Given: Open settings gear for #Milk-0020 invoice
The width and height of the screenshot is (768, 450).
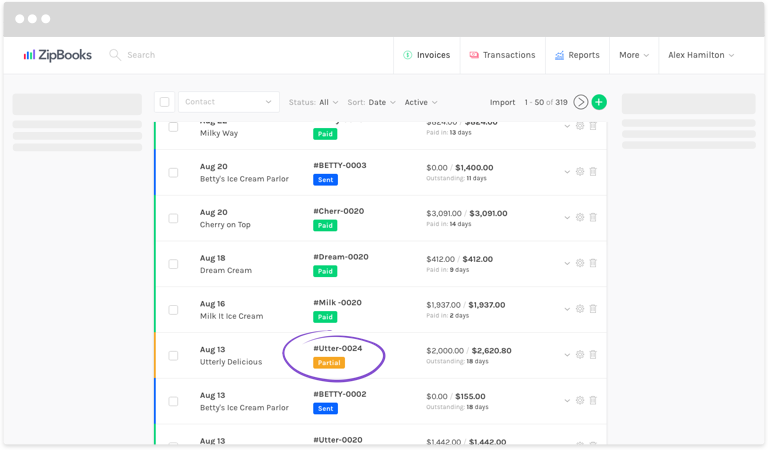Looking at the screenshot, I should [580, 309].
